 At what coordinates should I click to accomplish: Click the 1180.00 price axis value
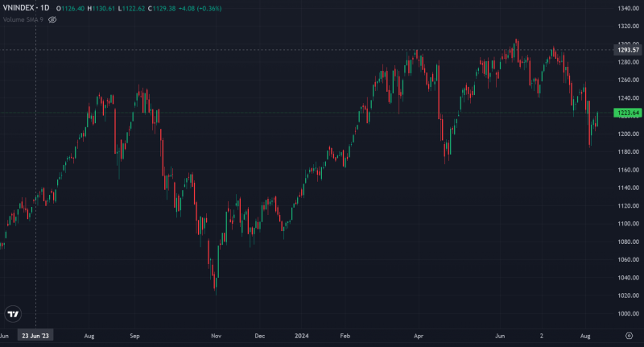[629, 152]
